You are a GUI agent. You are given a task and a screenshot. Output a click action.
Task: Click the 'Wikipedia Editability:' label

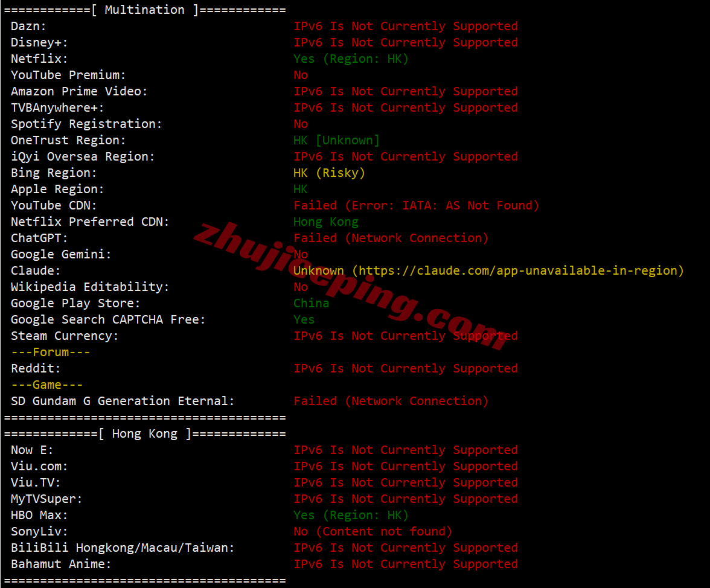pos(90,287)
